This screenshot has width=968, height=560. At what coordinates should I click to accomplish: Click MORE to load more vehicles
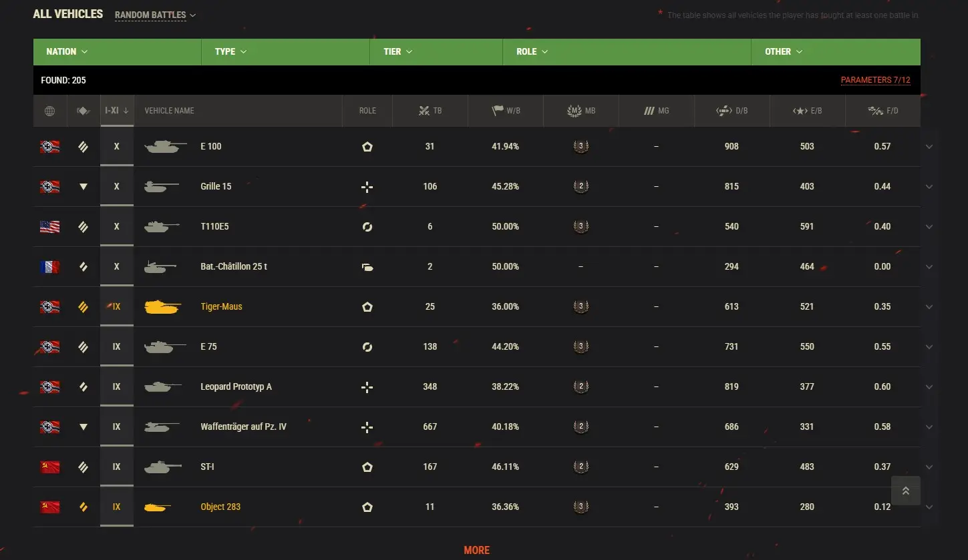point(476,550)
